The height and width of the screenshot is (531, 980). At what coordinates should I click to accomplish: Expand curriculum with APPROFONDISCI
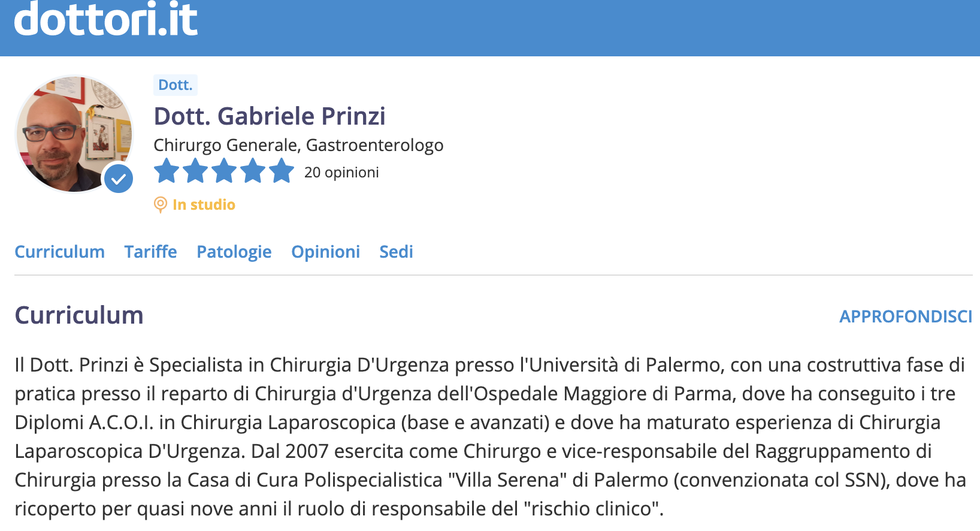click(x=906, y=316)
